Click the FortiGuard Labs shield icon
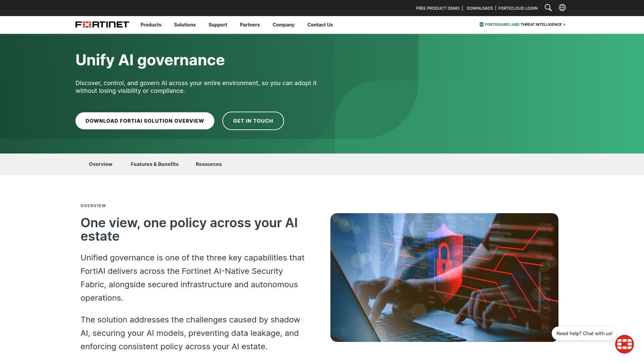This screenshot has height=362, width=644. tap(481, 24)
